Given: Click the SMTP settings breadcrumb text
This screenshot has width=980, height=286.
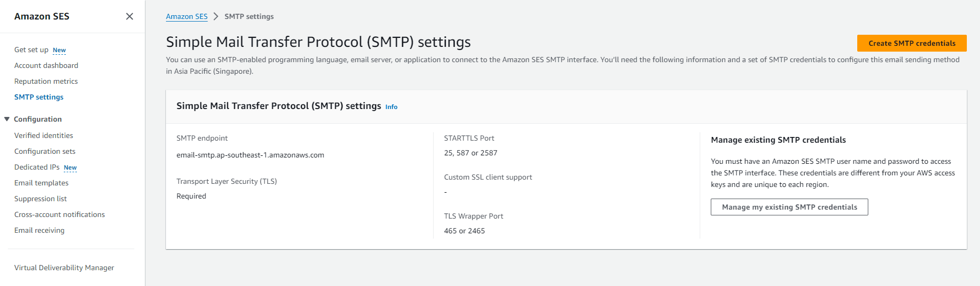Looking at the screenshot, I should (x=249, y=16).
